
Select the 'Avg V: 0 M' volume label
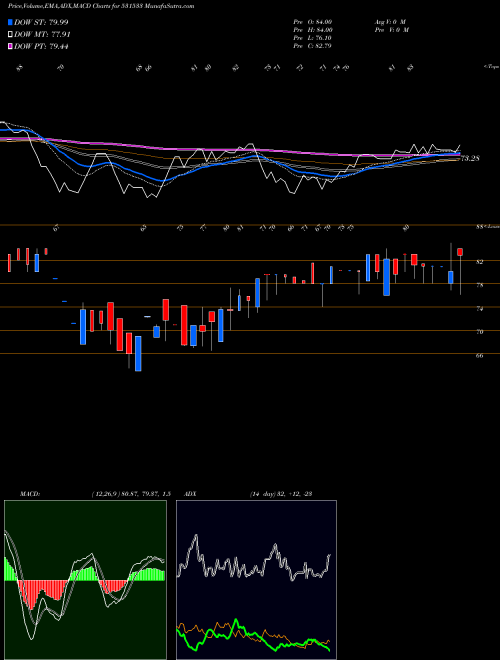tap(389, 22)
